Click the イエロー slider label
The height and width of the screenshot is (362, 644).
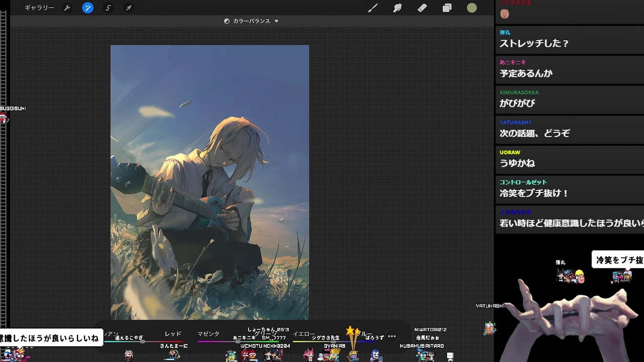[x=304, y=334]
